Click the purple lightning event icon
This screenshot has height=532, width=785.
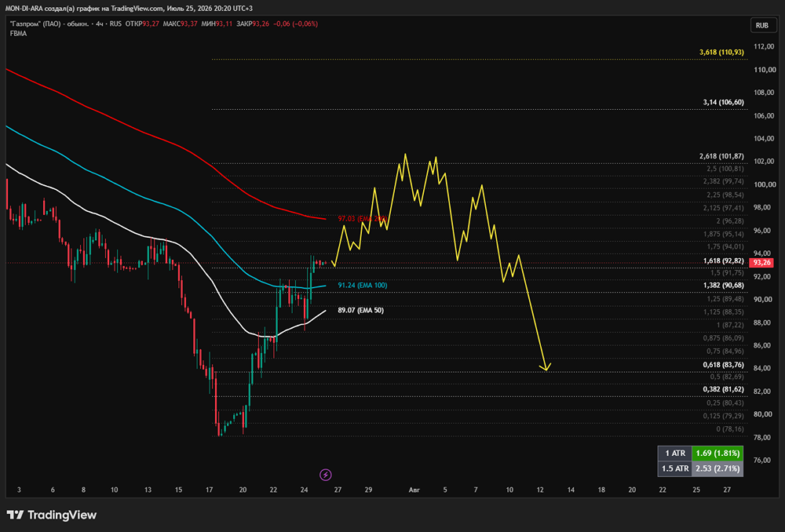pyautogui.click(x=326, y=475)
